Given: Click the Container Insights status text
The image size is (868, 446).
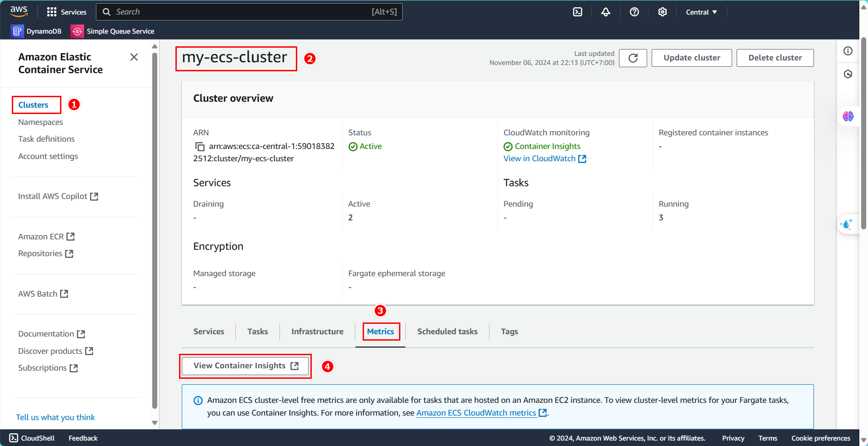Looking at the screenshot, I should [548, 146].
